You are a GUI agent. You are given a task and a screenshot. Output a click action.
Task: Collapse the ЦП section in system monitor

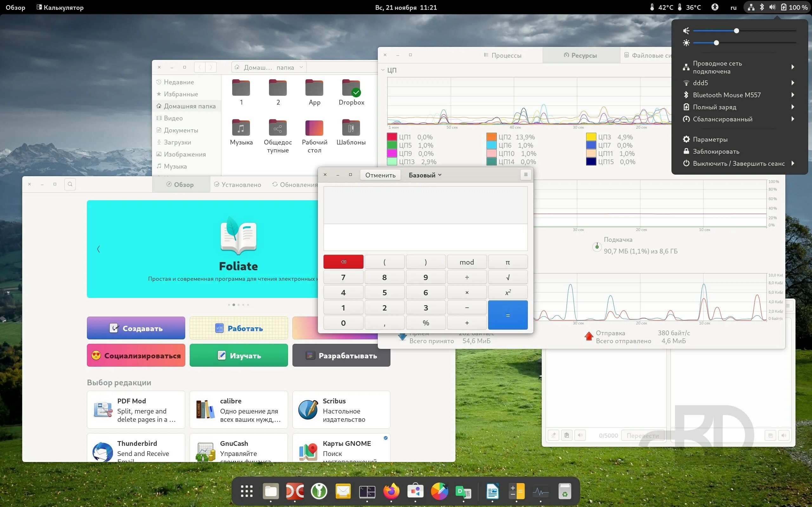pos(383,70)
